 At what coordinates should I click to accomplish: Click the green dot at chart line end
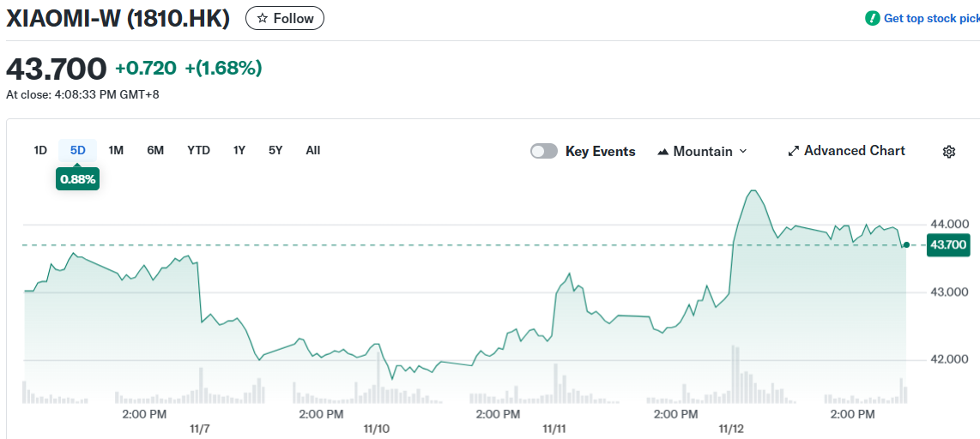point(906,245)
